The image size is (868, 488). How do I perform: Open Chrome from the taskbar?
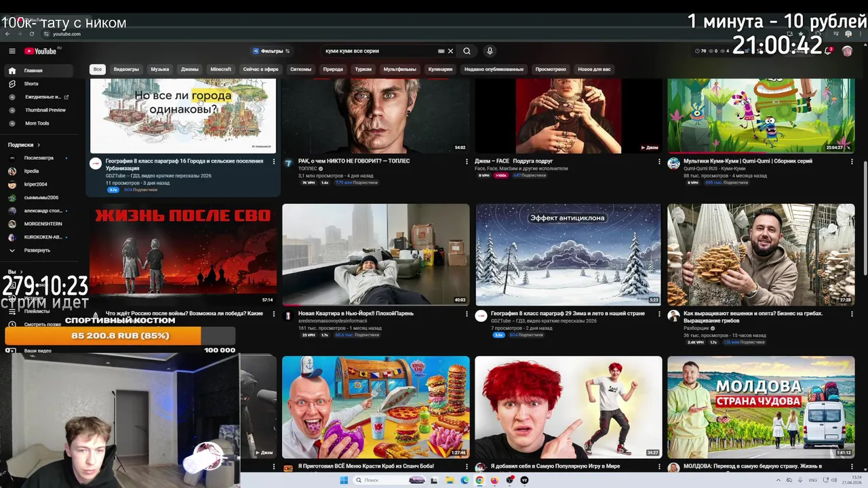coord(479,480)
